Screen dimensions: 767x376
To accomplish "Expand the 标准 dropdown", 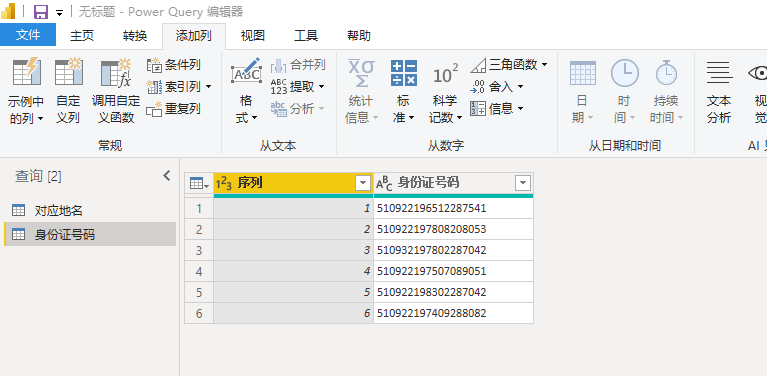I will [x=411, y=118].
